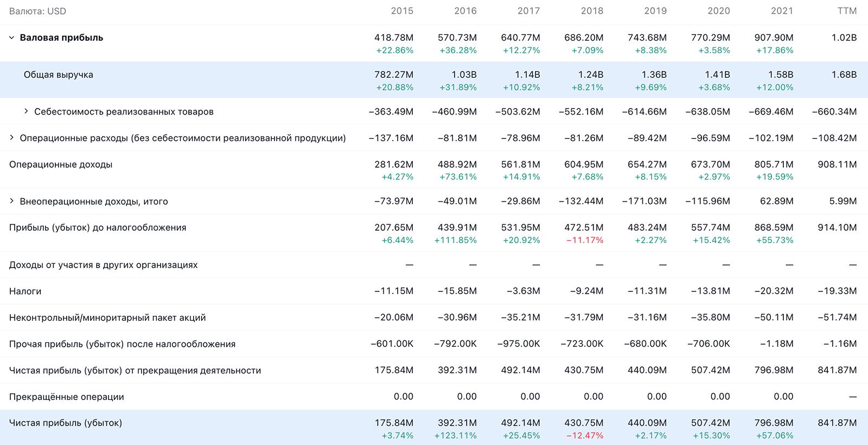Click operating expenses TTM −108.42M
This screenshot has height=445, width=868.
834,138
